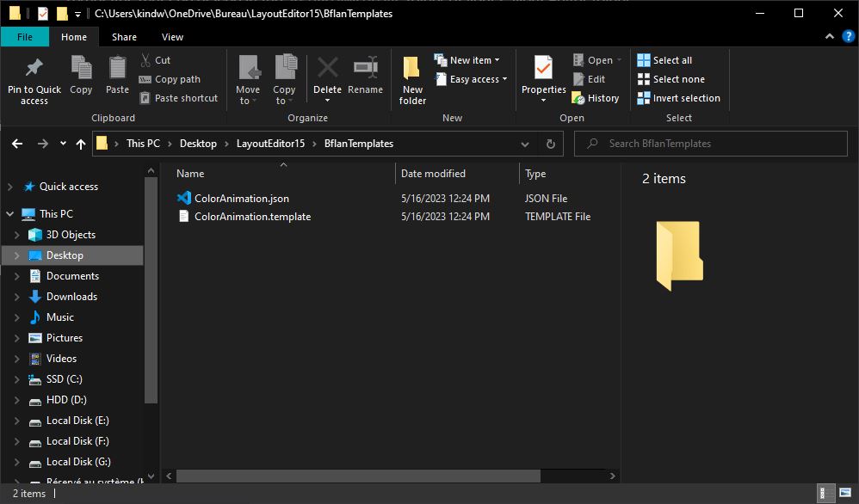Screen dimensions: 859x504
Task: Switch to large icons view in status bar
Action: (x=845, y=494)
